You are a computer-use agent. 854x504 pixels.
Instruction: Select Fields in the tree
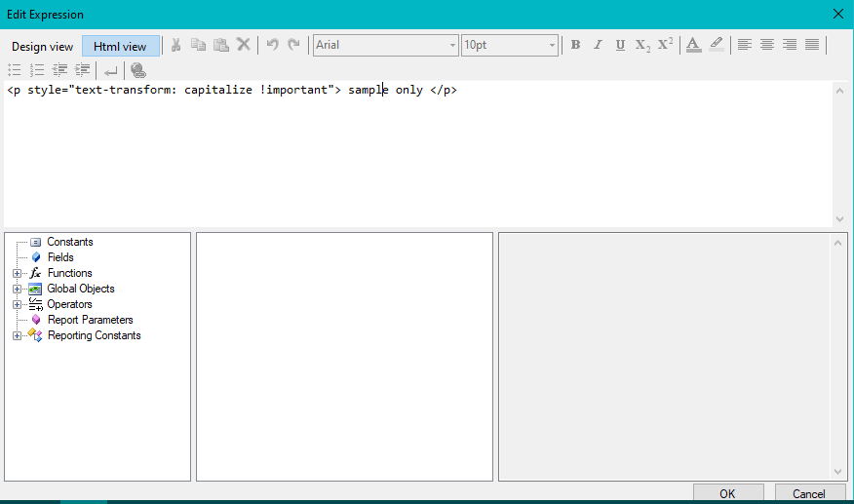coord(60,257)
